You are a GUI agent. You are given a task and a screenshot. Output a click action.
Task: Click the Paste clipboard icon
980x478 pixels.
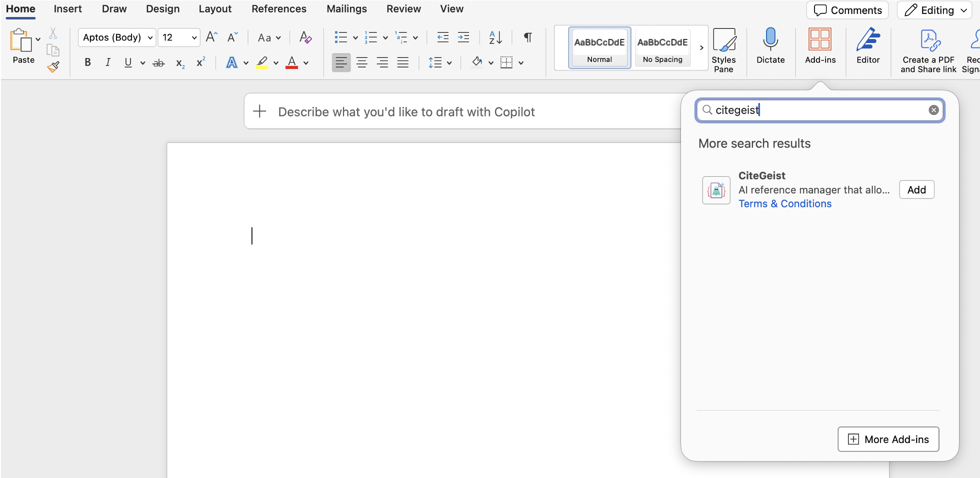coord(20,40)
